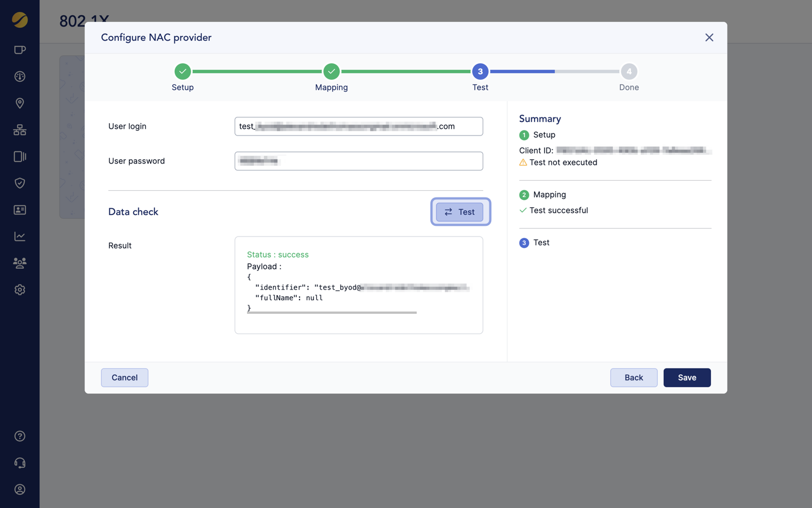Viewport: 812px width, 508px height.
Task: Run the data check Test button
Action: 460,212
